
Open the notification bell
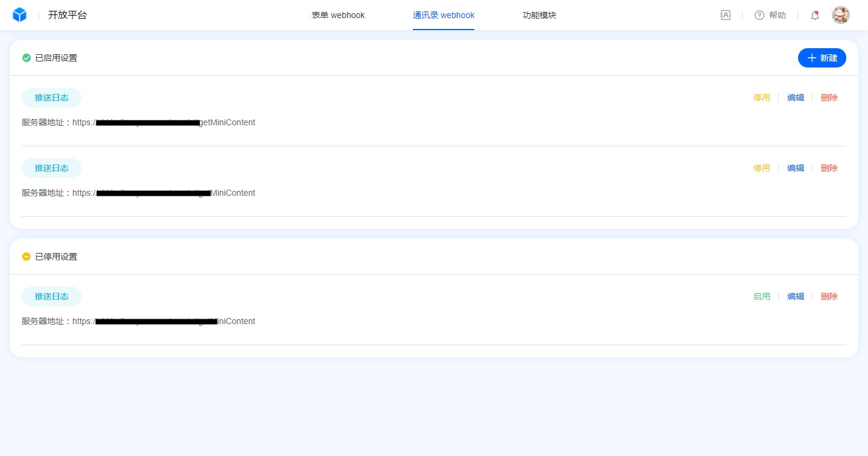814,15
